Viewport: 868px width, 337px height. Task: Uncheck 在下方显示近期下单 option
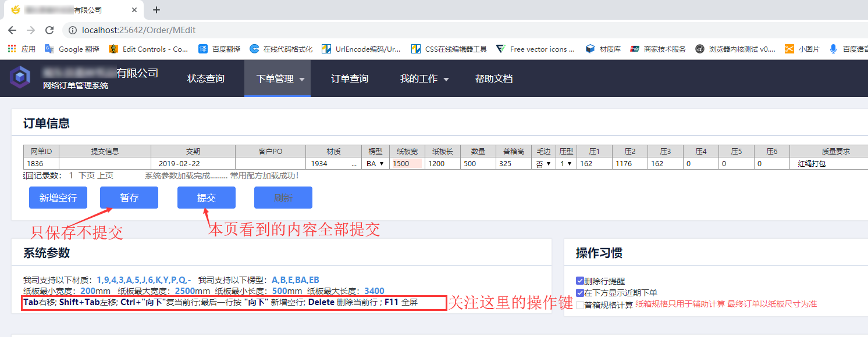coord(579,293)
